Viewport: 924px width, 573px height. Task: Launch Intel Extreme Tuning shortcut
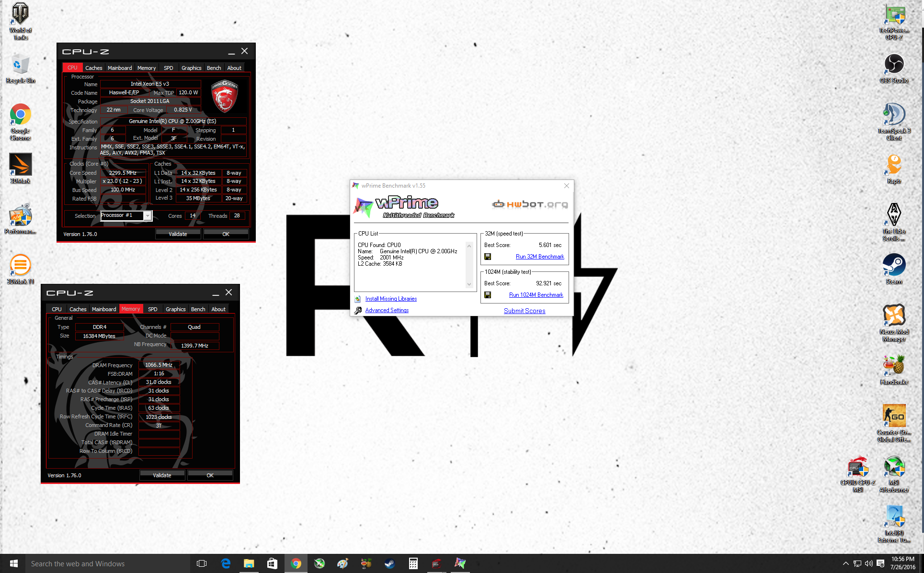click(894, 524)
